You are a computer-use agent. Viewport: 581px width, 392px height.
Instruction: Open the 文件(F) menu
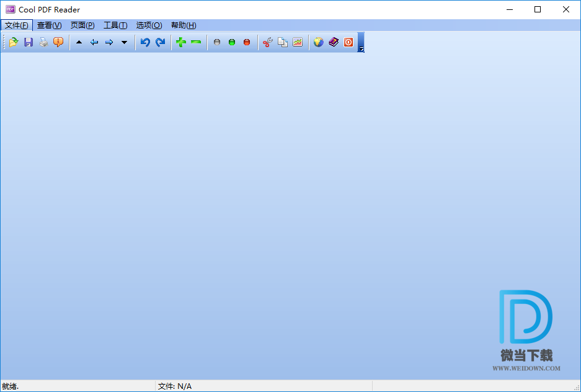point(17,25)
